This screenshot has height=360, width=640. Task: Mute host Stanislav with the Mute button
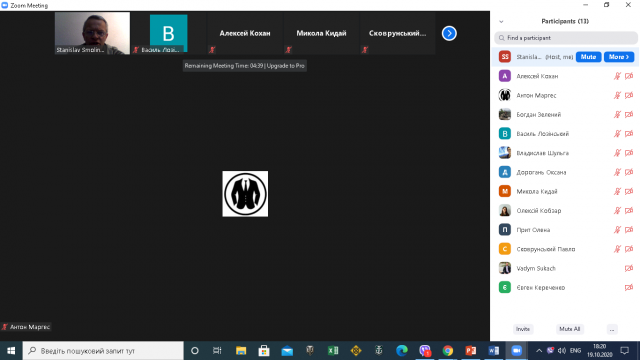point(588,57)
